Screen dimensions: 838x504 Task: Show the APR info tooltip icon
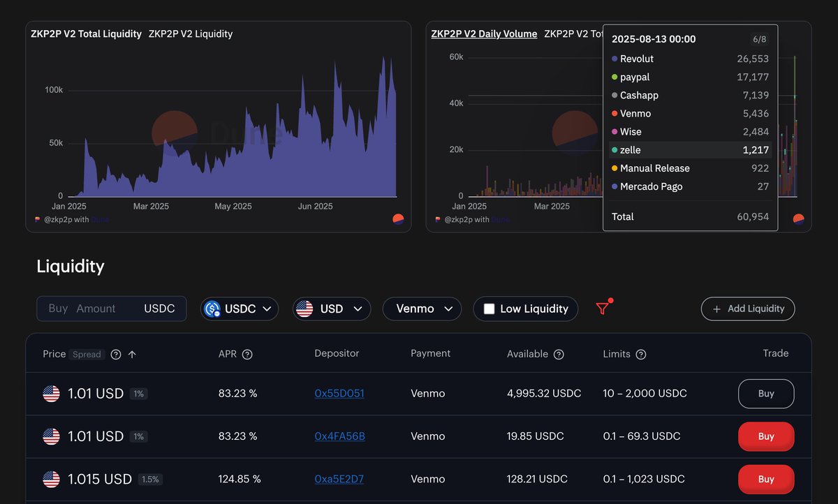click(x=247, y=355)
